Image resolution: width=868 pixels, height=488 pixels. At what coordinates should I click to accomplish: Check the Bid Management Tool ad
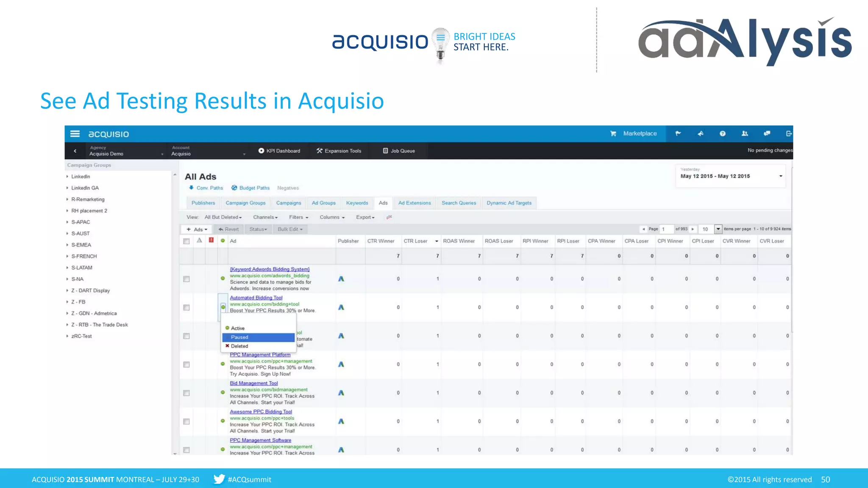pos(186,393)
